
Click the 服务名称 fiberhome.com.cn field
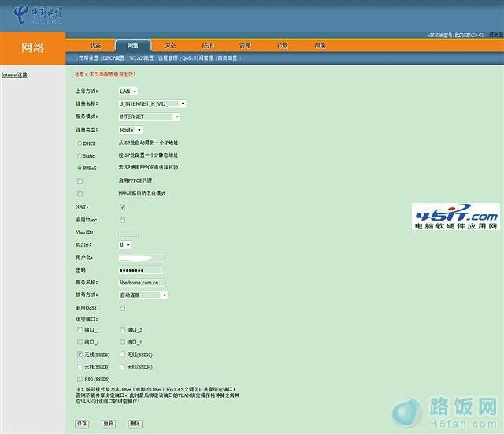tap(142, 283)
